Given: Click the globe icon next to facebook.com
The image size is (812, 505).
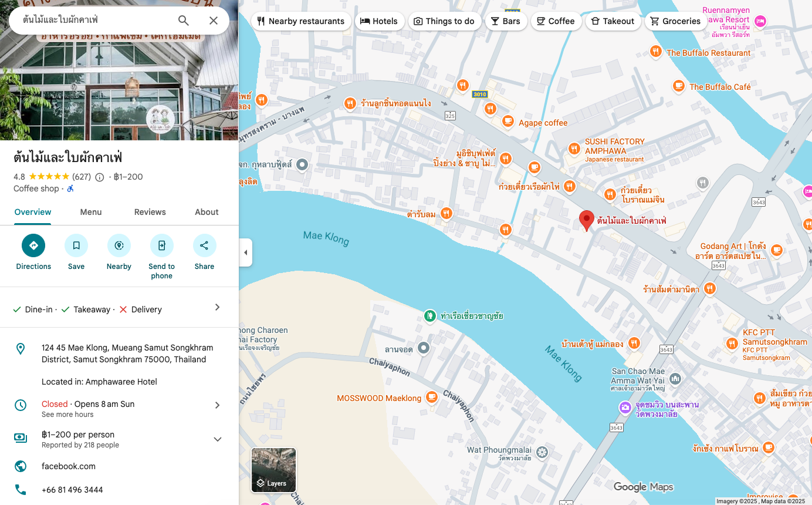Looking at the screenshot, I should (21, 466).
